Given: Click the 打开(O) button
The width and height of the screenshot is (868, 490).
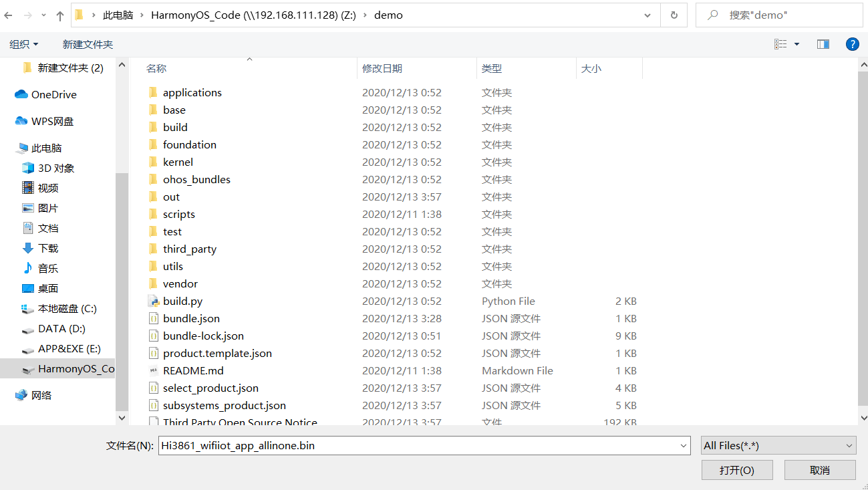Looking at the screenshot, I should [737, 470].
